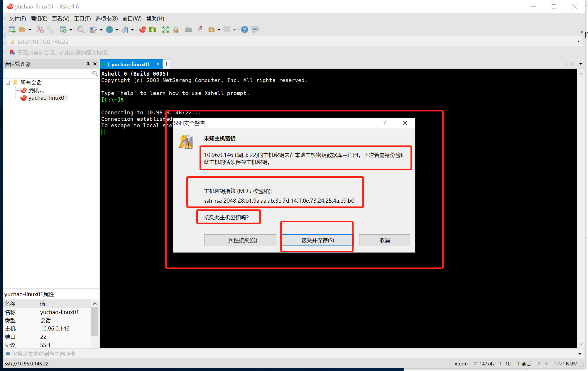The height and width of the screenshot is (371, 588).
Task: Click the properties panel vertical scrollbar
Action: [95, 321]
